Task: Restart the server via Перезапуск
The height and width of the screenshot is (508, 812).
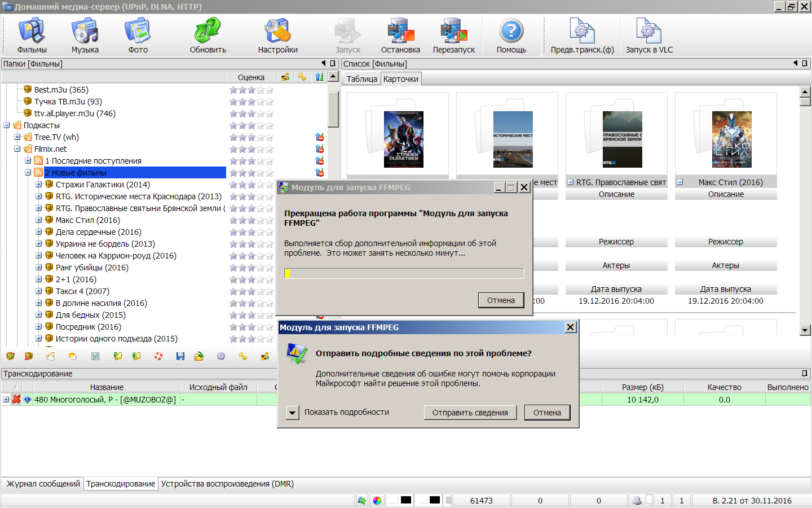Action: [x=454, y=36]
